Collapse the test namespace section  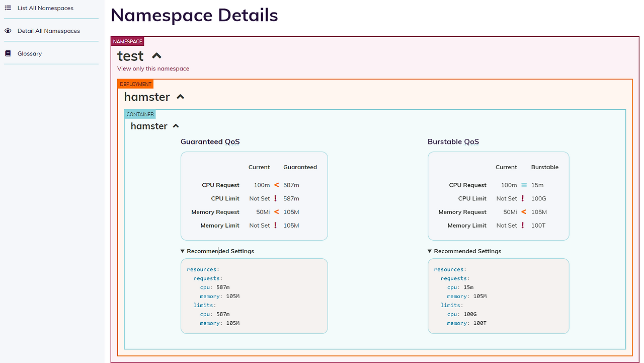pos(156,55)
